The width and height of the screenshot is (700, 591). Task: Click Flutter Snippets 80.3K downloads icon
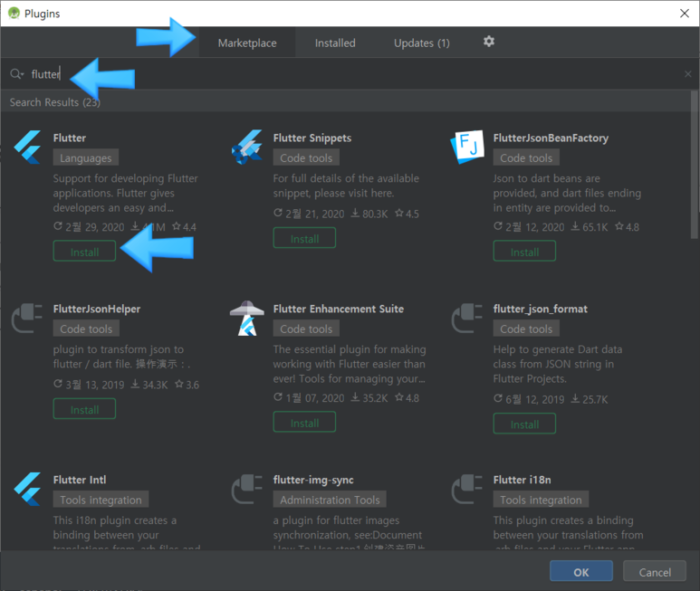pyautogui.click(x=355, y=213)
